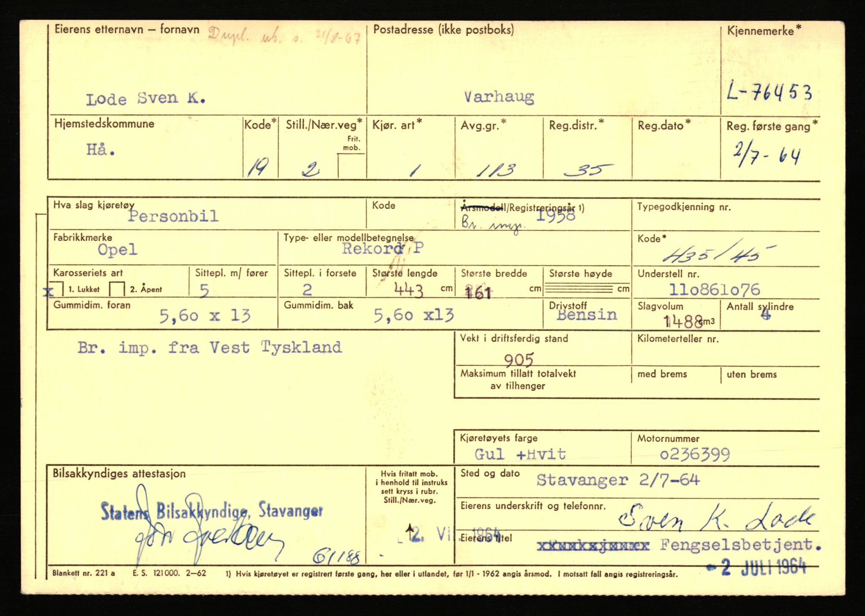Select the postal address 'Varhaug'

[x=499, y=97]
